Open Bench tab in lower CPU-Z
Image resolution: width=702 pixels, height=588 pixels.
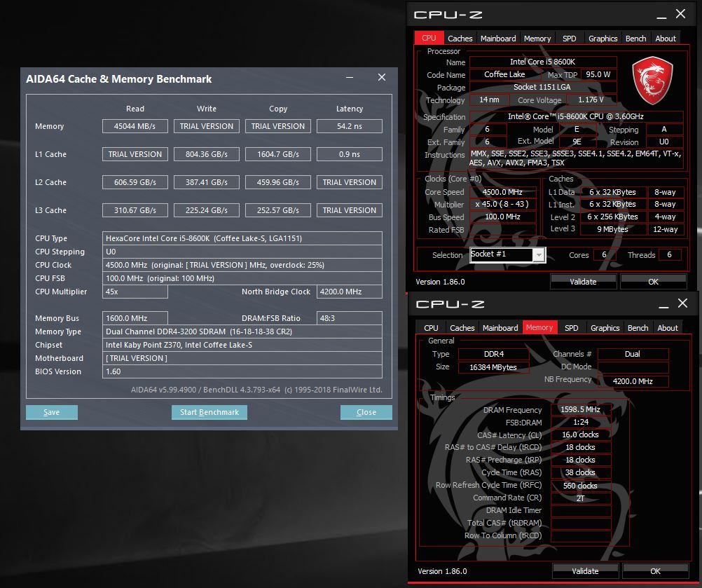(638, 328)
